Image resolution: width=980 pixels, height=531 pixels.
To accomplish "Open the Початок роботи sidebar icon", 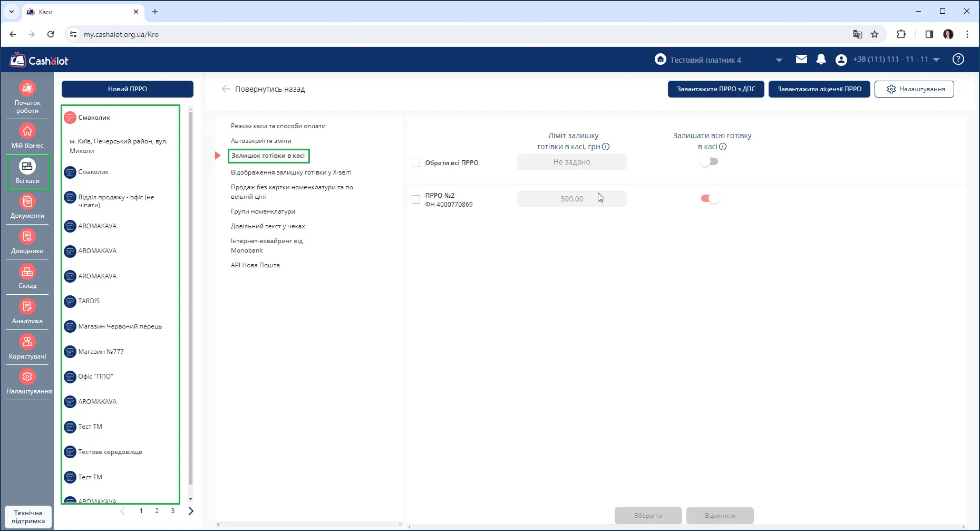I will [27, 96].
